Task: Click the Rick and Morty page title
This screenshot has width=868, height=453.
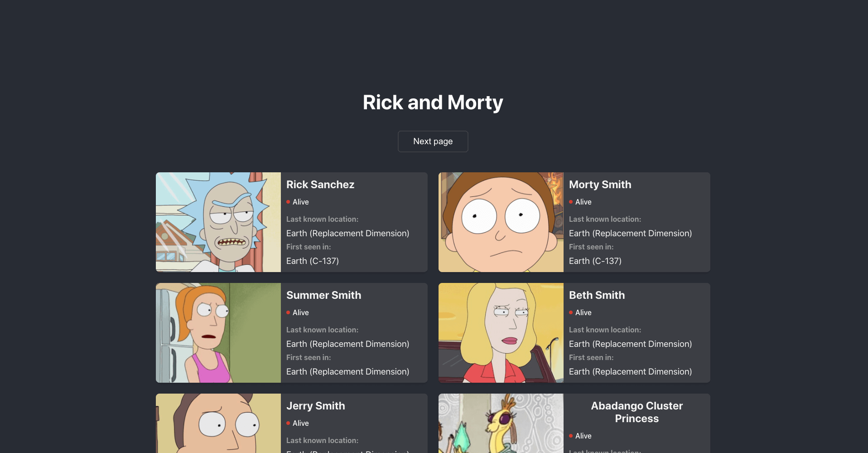Action: pos(433,102)
